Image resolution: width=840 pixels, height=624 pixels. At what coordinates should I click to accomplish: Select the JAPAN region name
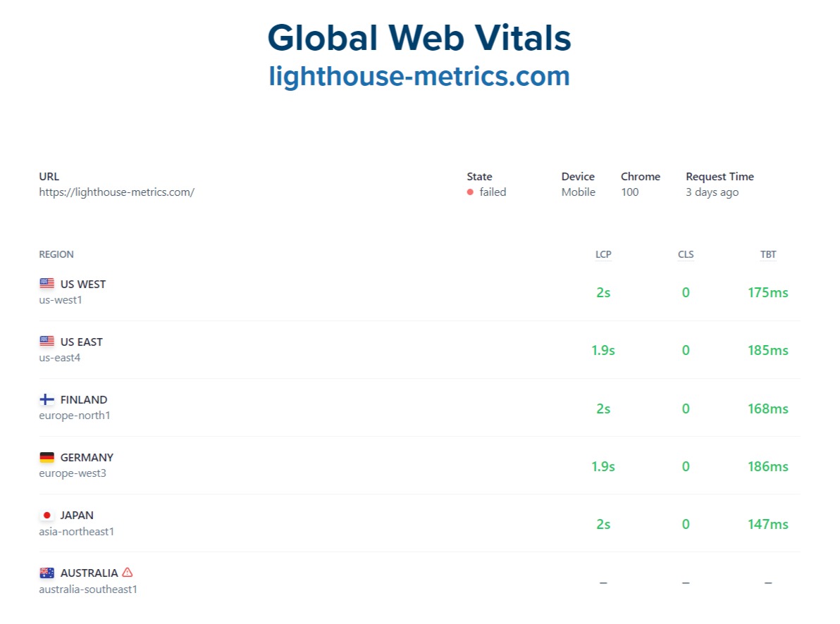coord(77,516)
